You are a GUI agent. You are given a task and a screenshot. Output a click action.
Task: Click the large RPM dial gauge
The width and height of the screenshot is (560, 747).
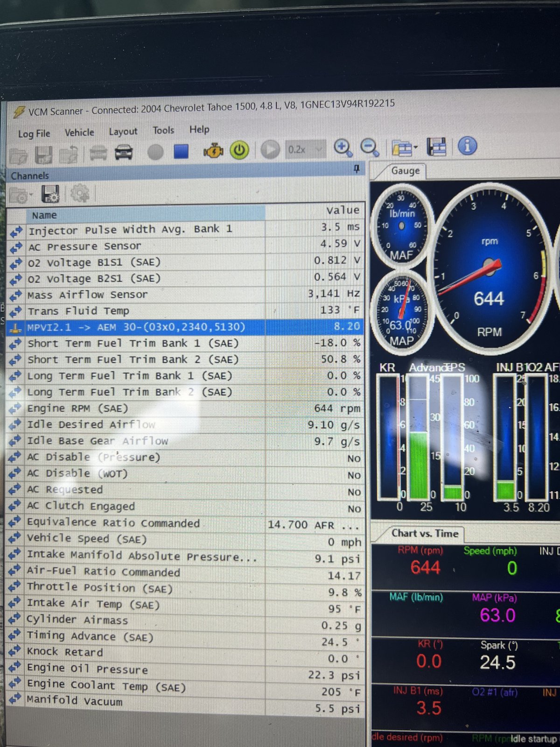489,269
